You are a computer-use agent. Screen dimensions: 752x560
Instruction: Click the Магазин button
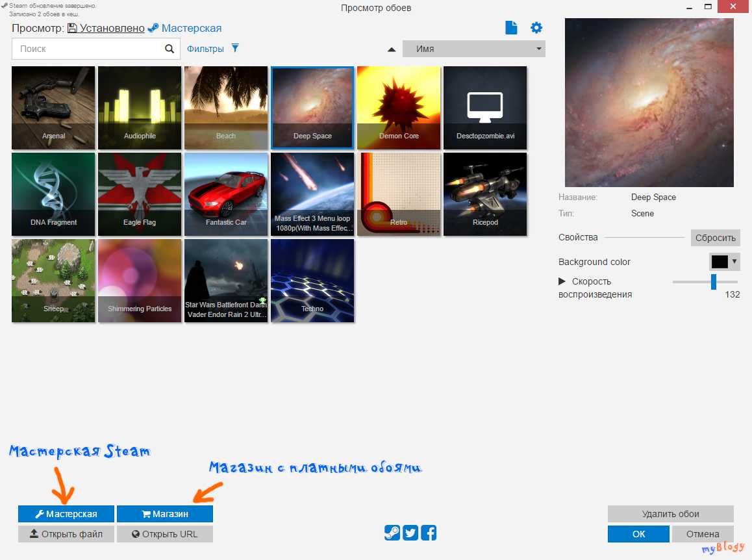point(165,514)
